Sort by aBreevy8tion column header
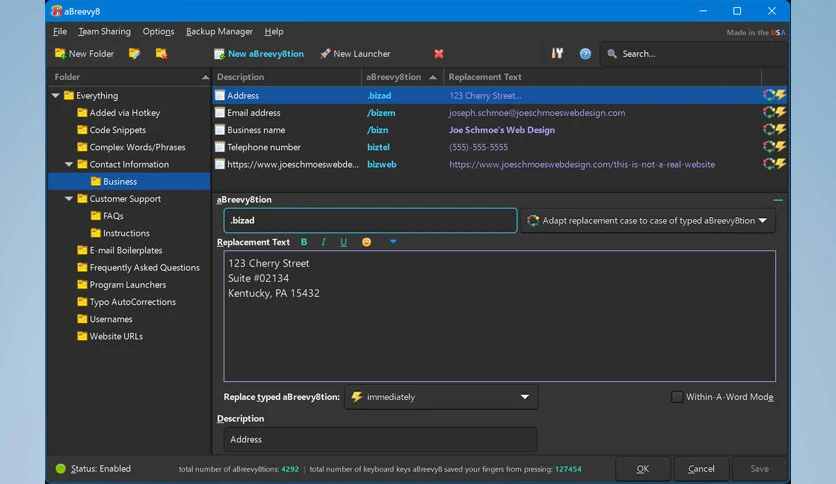The height and width of the screenshot is (484, 836). tap(402, 77)
